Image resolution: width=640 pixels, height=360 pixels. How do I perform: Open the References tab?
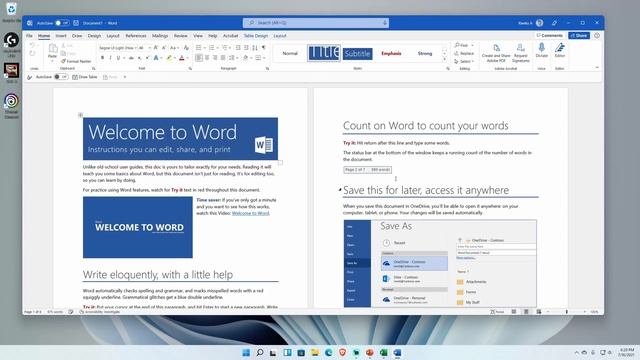point(136,36)
